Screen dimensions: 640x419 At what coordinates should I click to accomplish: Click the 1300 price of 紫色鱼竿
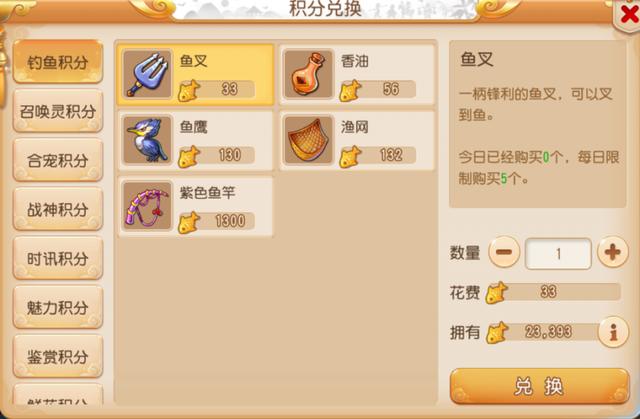coord(230,221)
